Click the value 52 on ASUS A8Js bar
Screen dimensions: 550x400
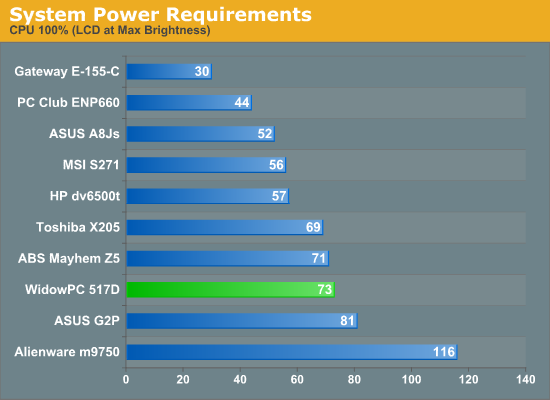265,134
